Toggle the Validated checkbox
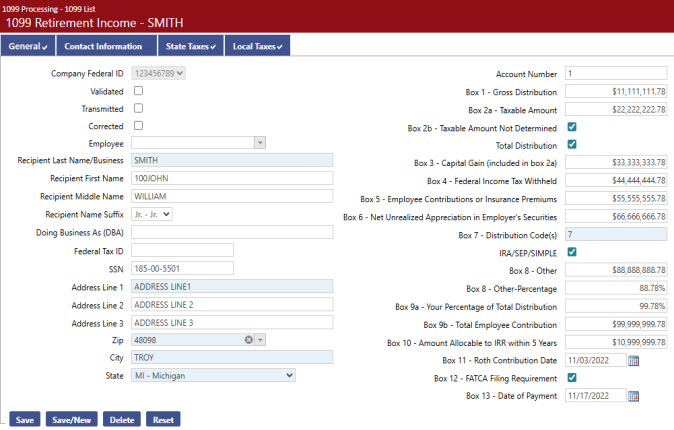 click(x=138, y=91)
